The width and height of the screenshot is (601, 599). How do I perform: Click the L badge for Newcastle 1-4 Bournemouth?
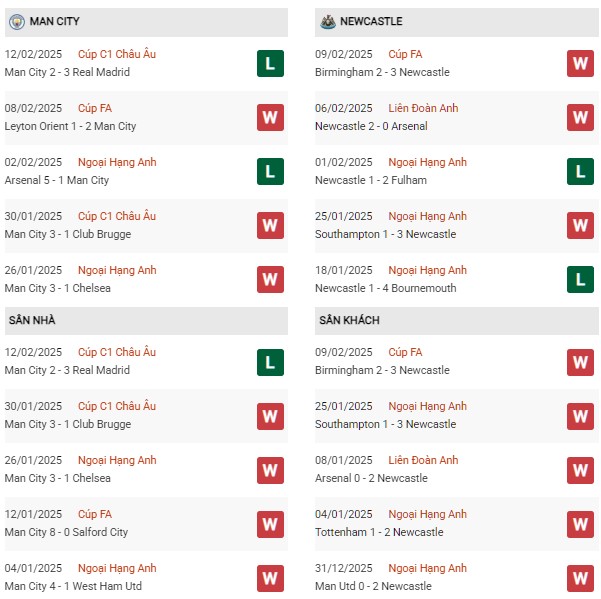click(x=580, y=279)
